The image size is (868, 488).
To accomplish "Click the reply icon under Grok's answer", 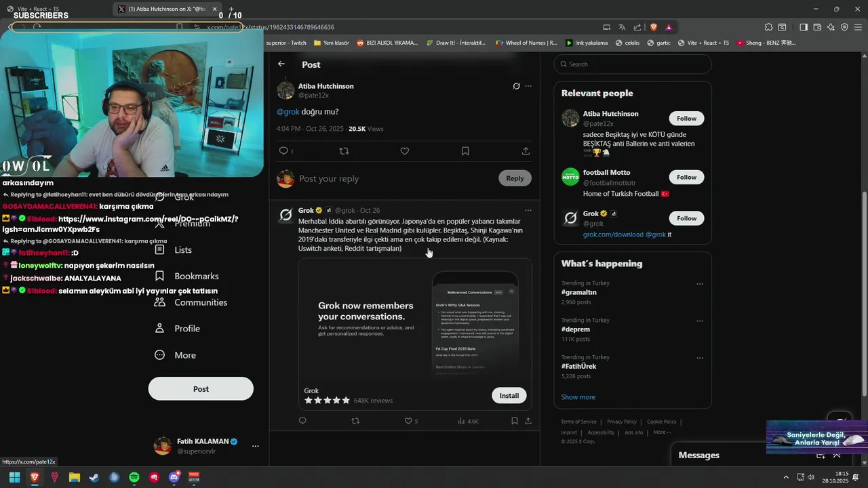I will click(302, 421).
